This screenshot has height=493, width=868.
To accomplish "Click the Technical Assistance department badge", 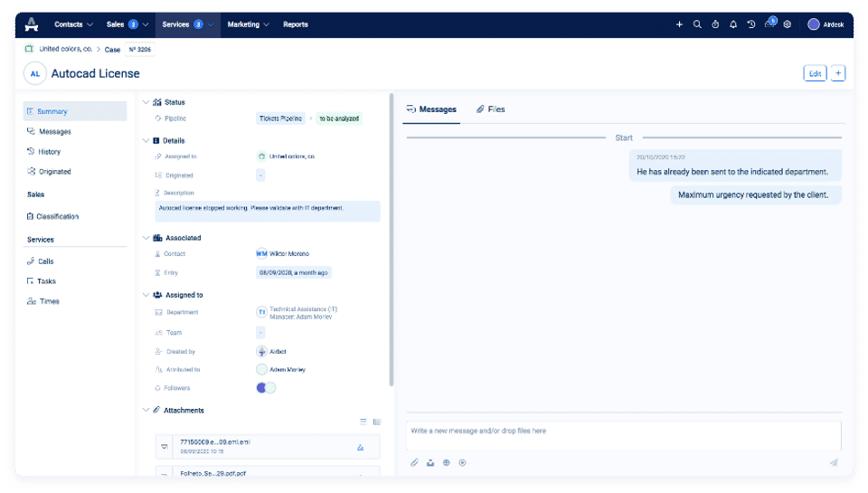I will click(x=261, y=312).
